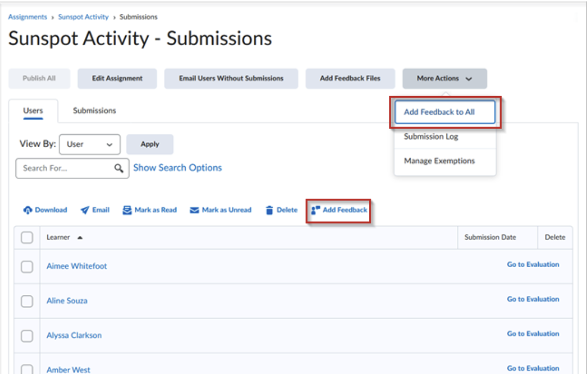Open Go to Evaluation for Alyssa Clarkson
Screen dimensions: 588x374
click(x=533, y=334)
